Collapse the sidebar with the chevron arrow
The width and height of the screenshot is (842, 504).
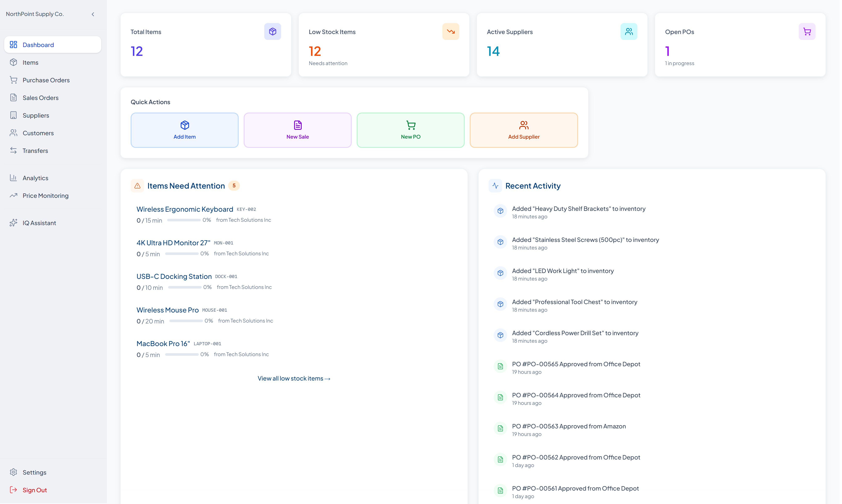pos(93,14)
